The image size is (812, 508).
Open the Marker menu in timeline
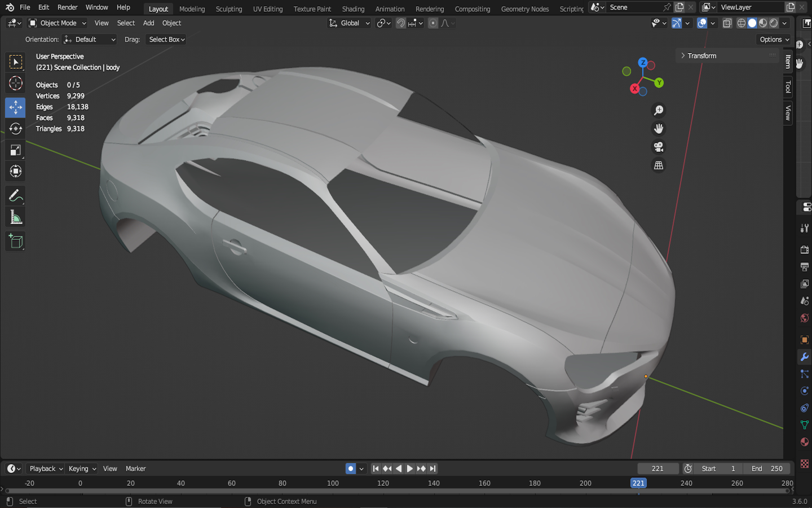(x=135, y=468)
